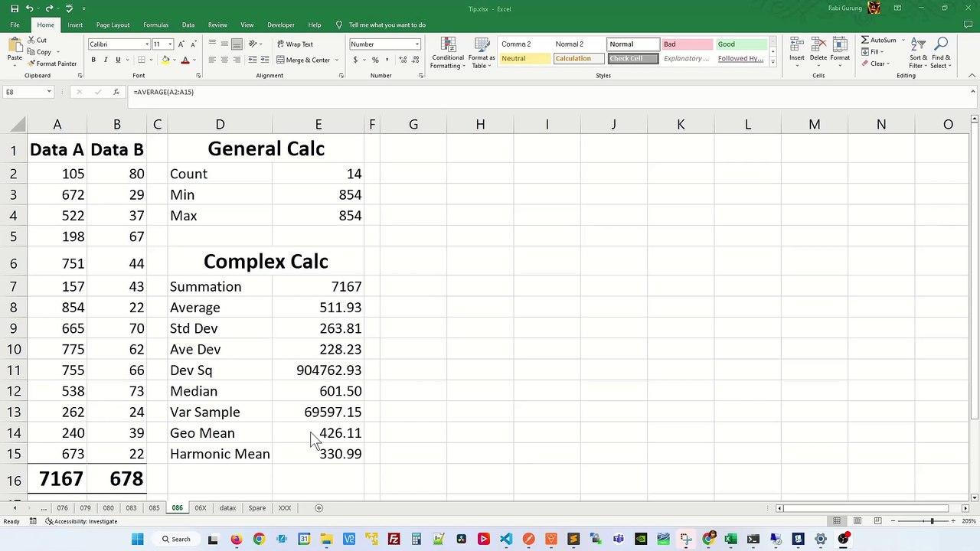This screenshot has width=980, height=551.
Task: Click the Sort & Filter icon
Action: [919, 45]
